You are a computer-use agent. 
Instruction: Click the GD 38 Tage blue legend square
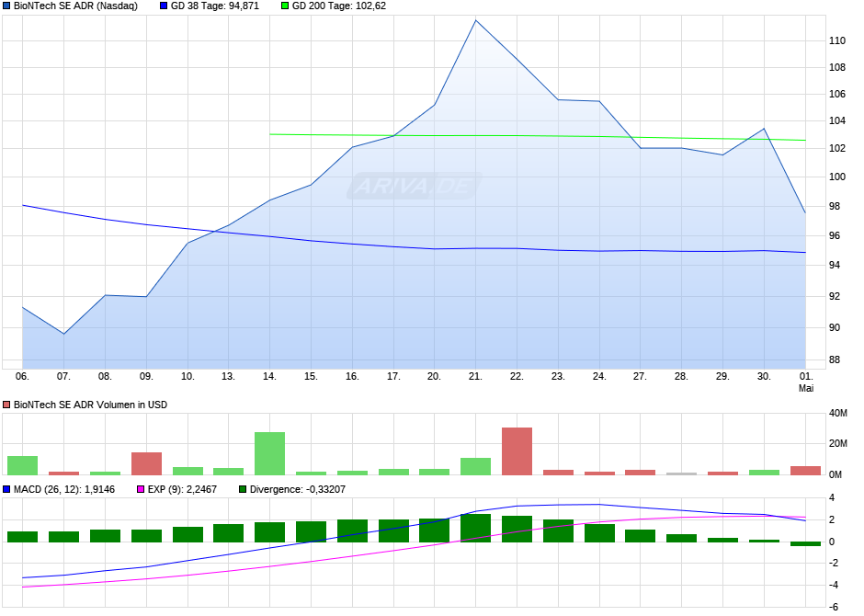pos(164,6)
